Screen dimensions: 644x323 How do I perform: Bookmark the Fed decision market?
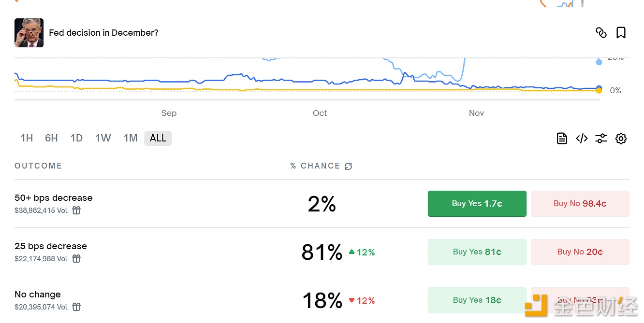tap(621, 32)
